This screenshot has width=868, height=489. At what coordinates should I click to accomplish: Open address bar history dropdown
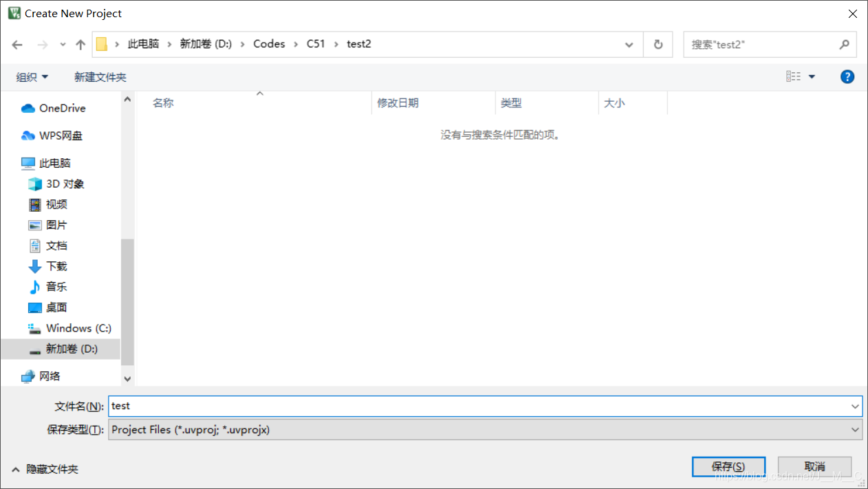point(629,45)
